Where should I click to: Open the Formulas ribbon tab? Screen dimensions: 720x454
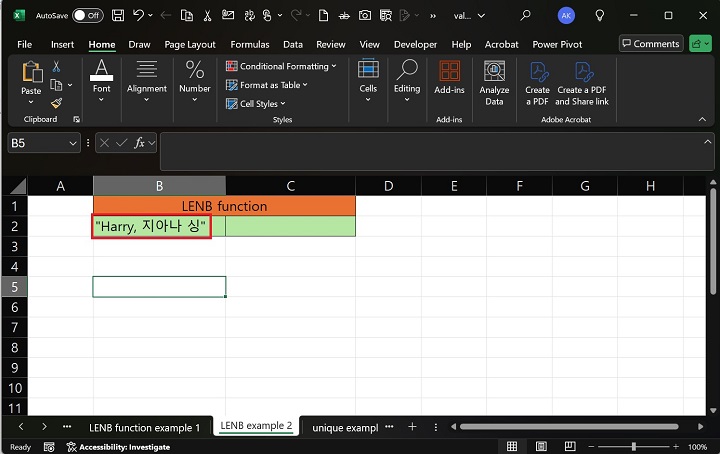[249, 44]
